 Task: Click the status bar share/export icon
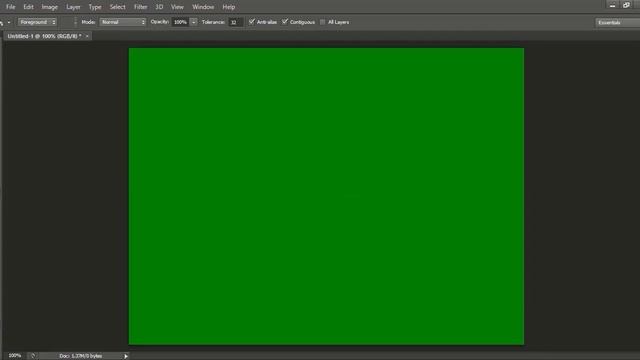point(33,356)
